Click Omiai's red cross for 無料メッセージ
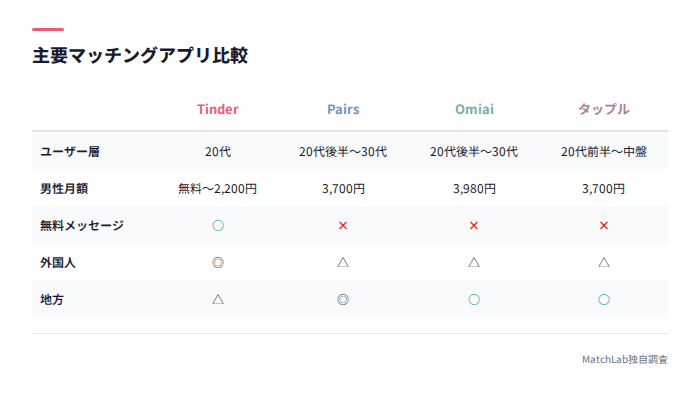Viewport: 700px width, 396px height. click(x=474, y=225)
